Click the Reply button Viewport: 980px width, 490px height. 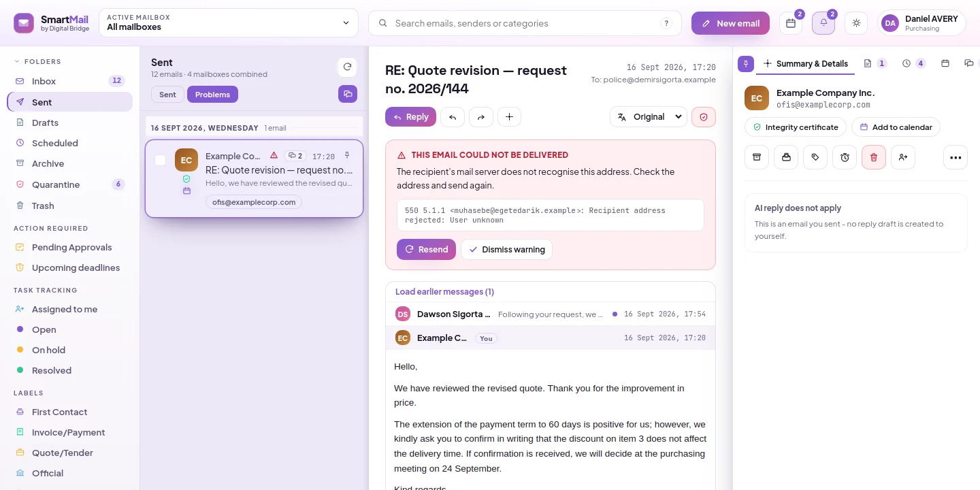point(410,117)
